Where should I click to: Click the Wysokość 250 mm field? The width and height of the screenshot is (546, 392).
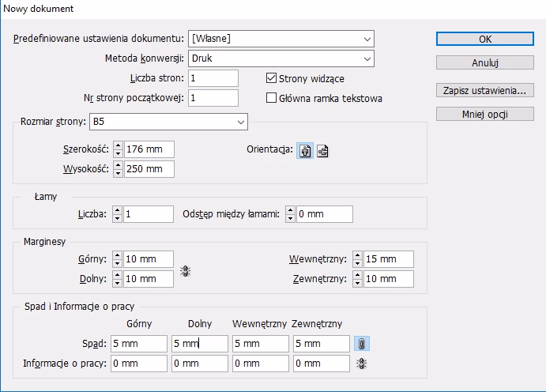(x=149, y=169)
